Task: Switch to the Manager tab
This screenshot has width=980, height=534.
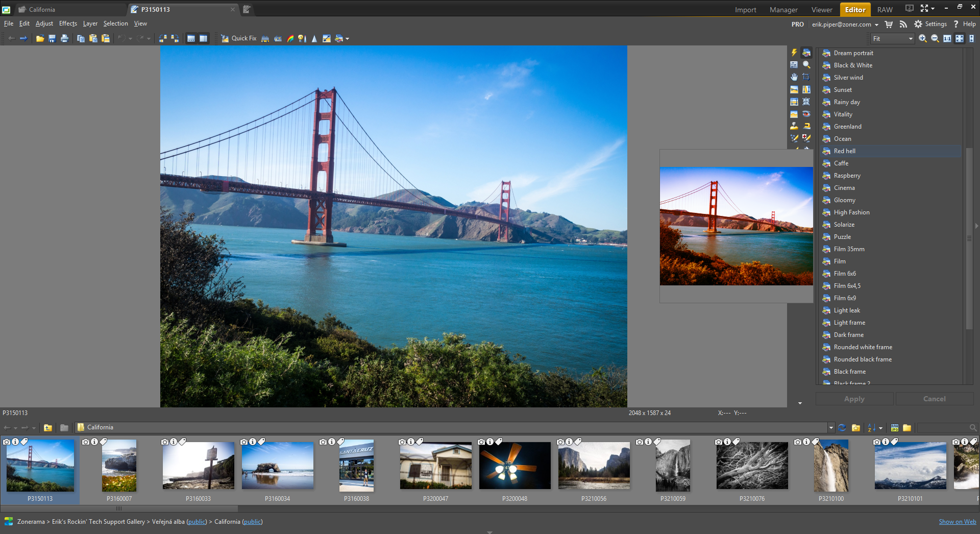Action: [x=783, y=10]
